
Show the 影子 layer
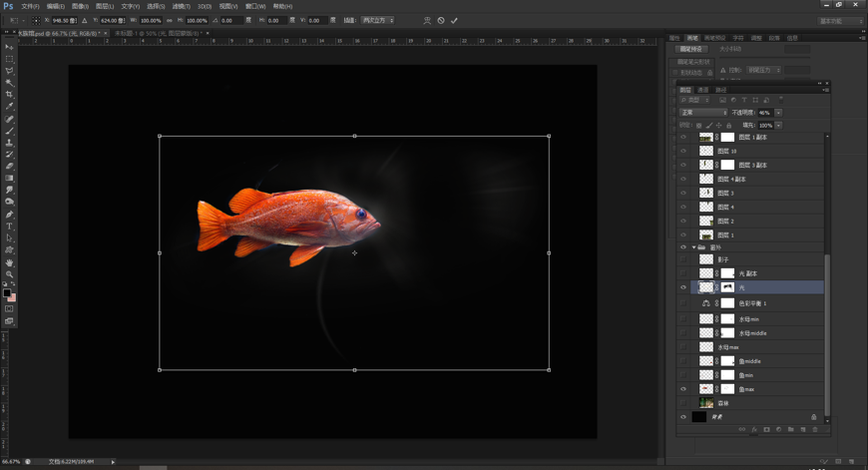[x=683, y=259]
